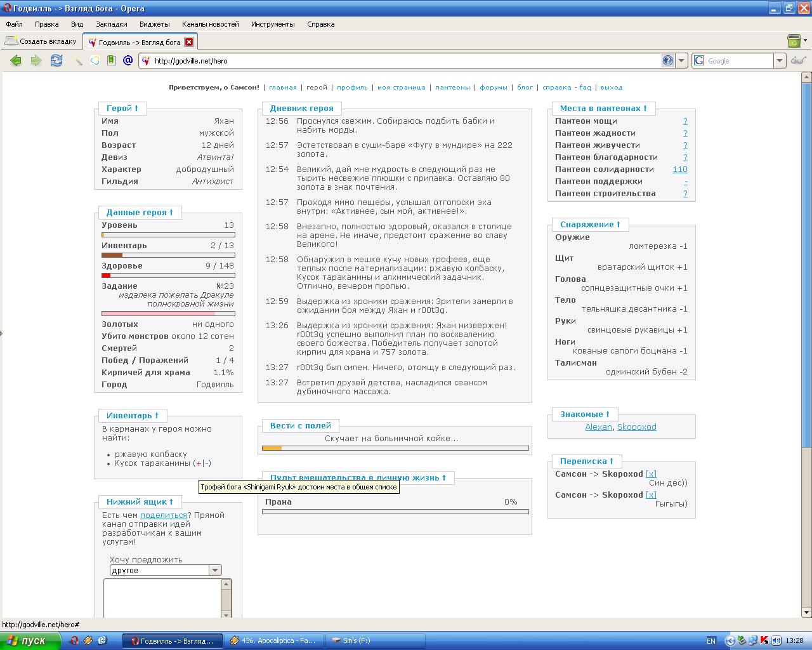812x650 pixels.
Task: Collapse the 'Дневник героя' panel header
Action: [x=301, y=108]
